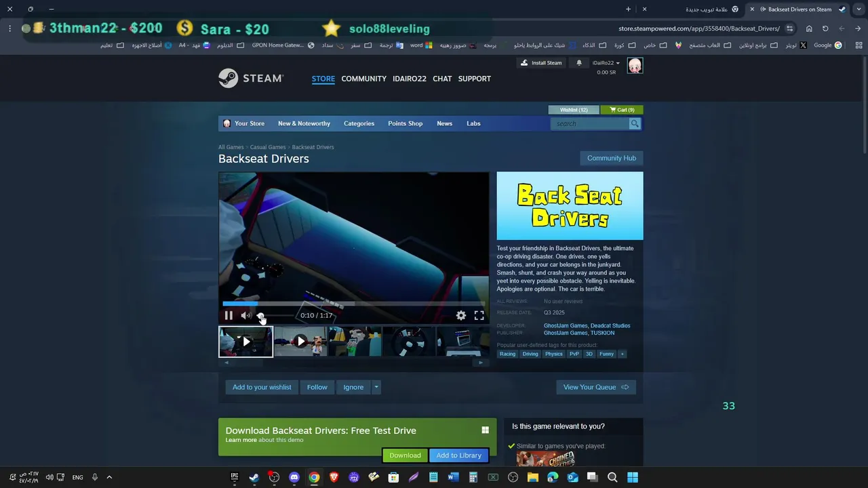
Task: Click the Learn more demo link
Action: tap(241, 440)
